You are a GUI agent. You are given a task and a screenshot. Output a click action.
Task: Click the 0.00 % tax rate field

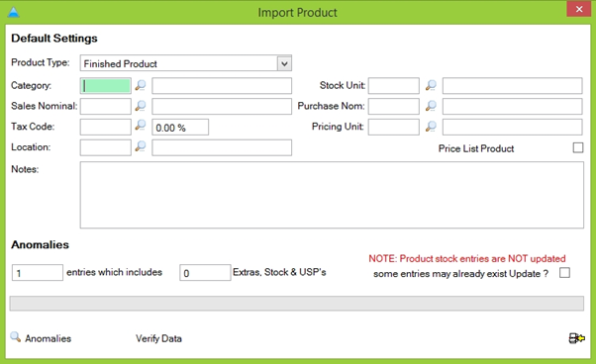point(180,127)
